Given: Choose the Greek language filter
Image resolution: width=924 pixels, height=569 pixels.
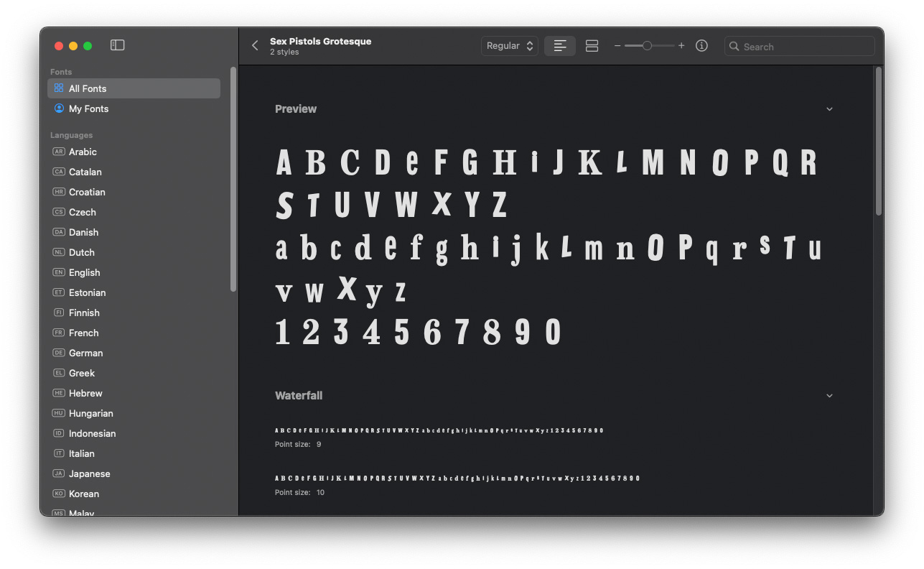Looking at the screenshot, I should click(x=82, y=373).
